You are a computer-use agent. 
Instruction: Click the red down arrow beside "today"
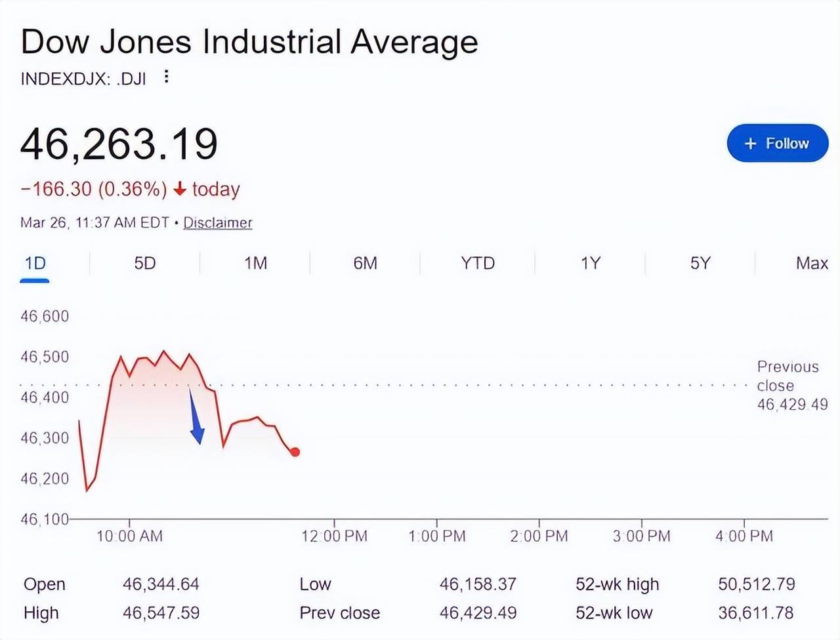180,190
